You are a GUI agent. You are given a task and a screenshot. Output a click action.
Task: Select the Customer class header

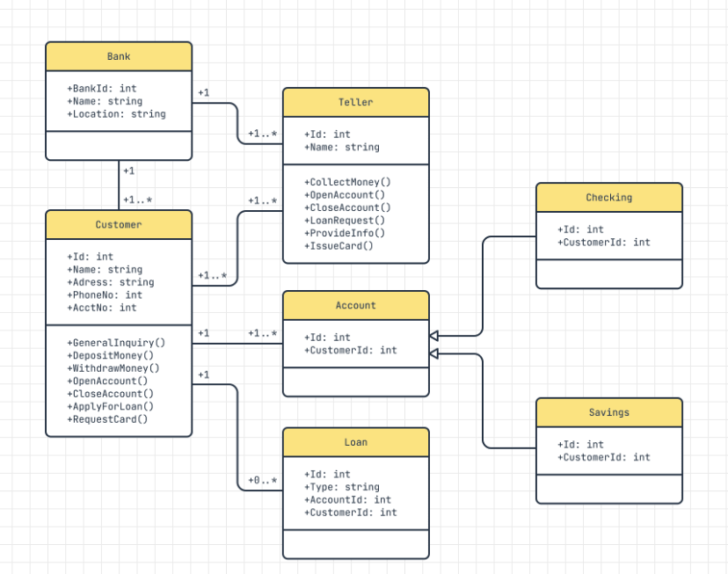point(118,225)
